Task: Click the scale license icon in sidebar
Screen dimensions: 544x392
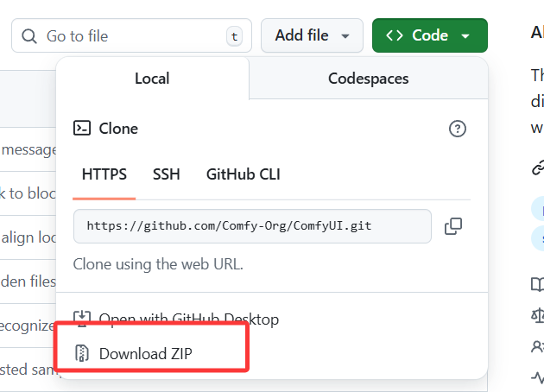Action: (537, 315)
